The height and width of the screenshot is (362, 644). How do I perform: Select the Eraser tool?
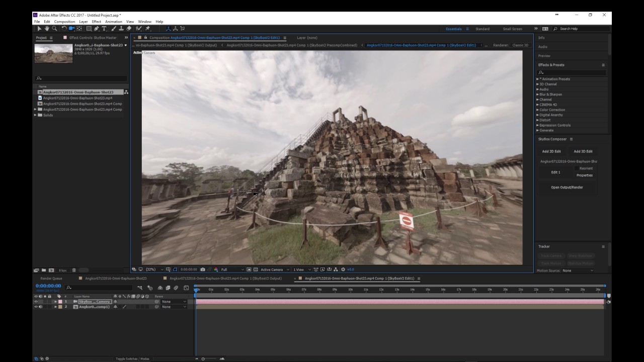coord(129,29)
